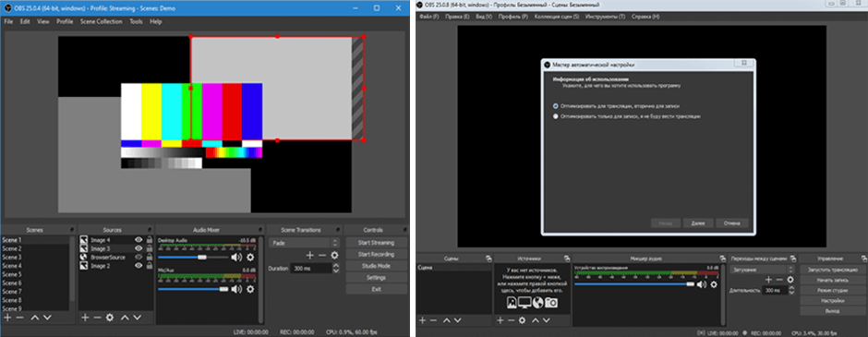This screenshot has width=868, height=337.
Task: Mute Mic/Aux speaker icon
Action: pyautogui.click(x=237, y=289)
